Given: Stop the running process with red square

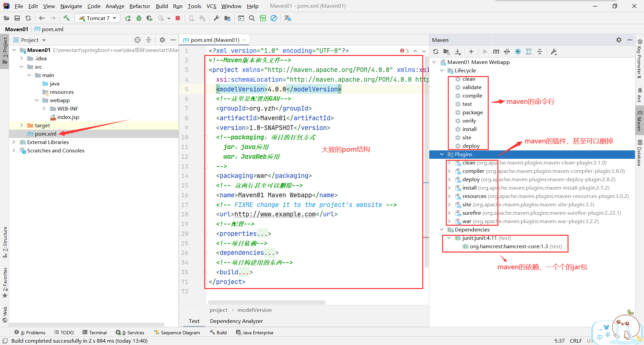Looking at the screenshot, I should (178, 18).
